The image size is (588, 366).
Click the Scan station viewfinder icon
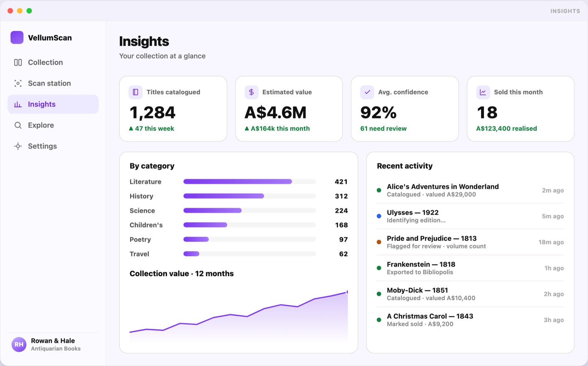click(18, 83)
